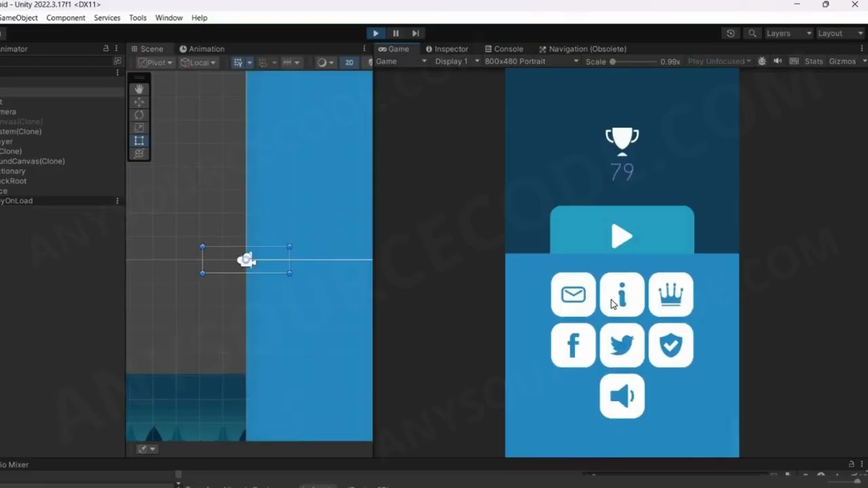Open the Game view type dropdown

pyautogui.click(x=401, y=61)
